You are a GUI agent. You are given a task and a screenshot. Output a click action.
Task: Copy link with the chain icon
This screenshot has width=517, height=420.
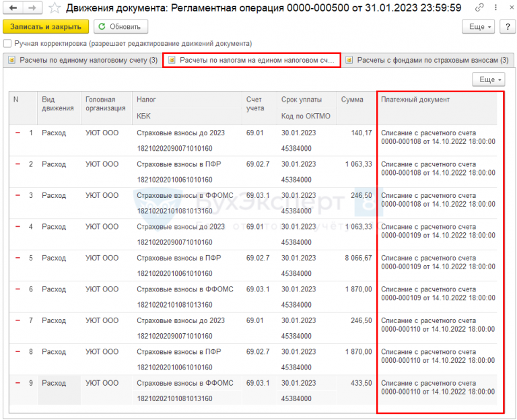[479, 7]
